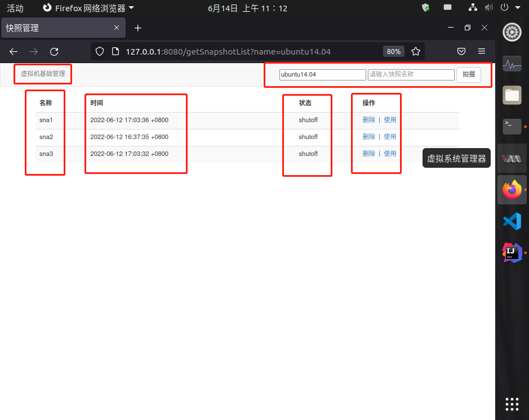
Task: Open the 活动 activities overview
Action: point(15,8)
